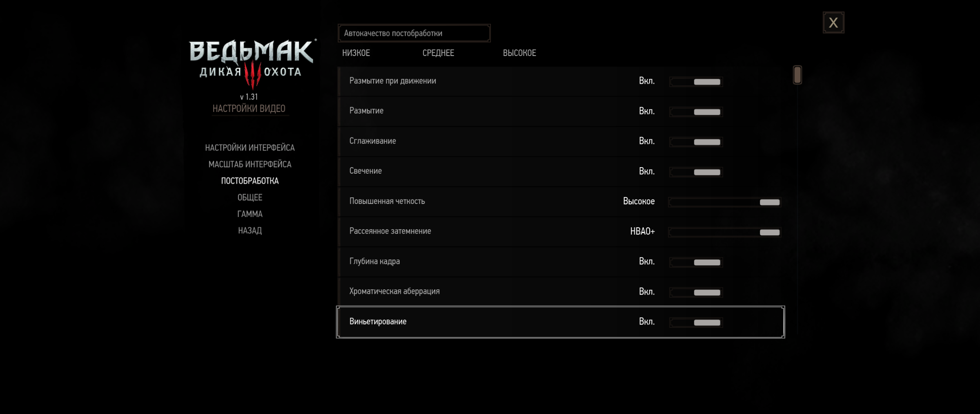This screenshot has width=980, height=414.
Task: Toggle Глубина кадра setting switch
Action: coord(696,262)
